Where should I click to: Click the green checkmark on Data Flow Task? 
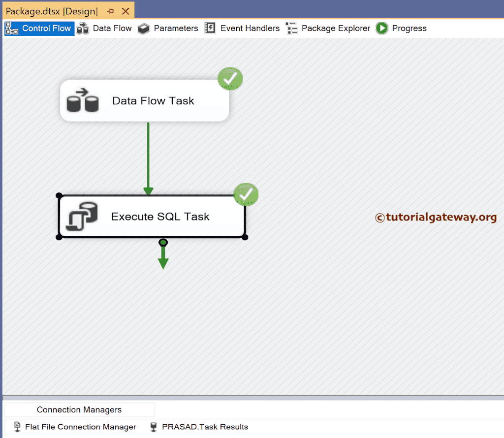tap(230, 78)
